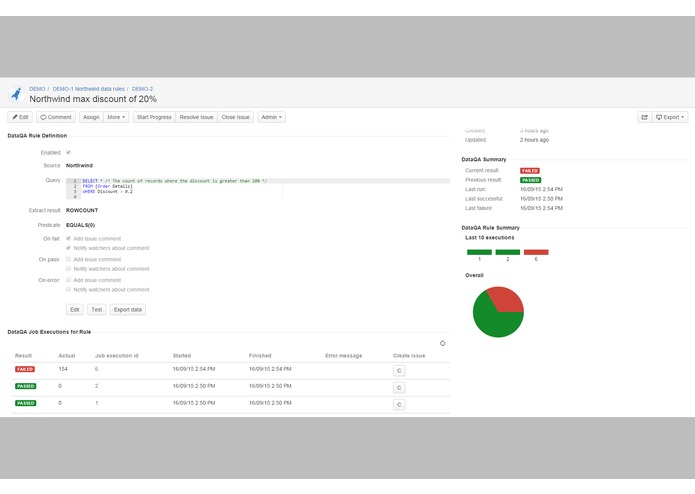Click the red execution bar labeled 6
Viewport: 695px width, 494px height.
coord(536,252)
